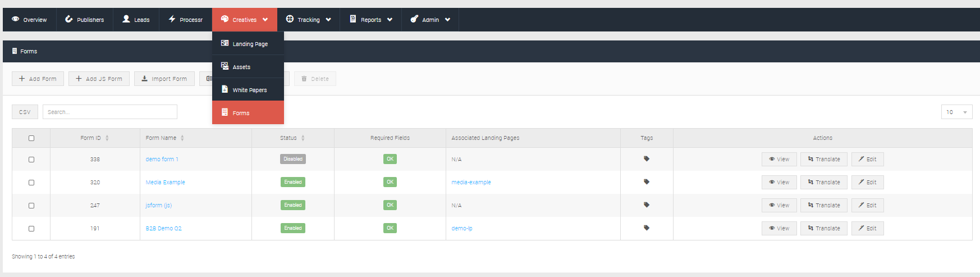Edit the B2B Demo 02 form

[868, 228]
